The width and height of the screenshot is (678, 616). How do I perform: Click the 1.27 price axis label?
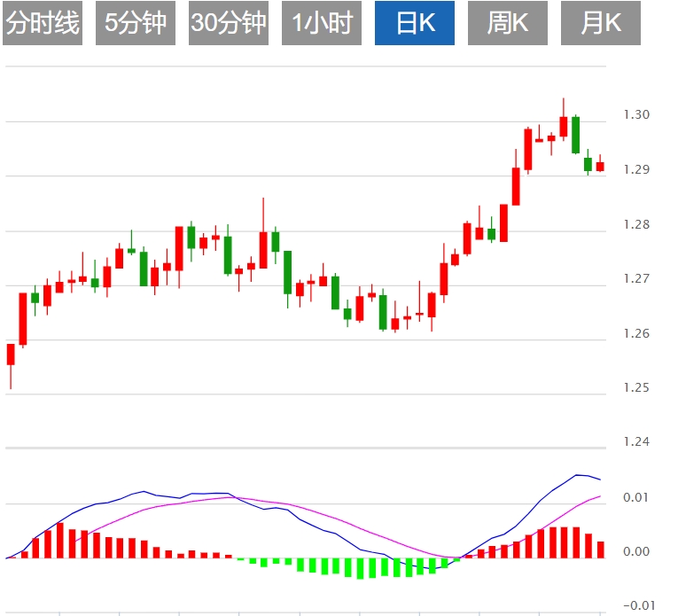(636, 278)
